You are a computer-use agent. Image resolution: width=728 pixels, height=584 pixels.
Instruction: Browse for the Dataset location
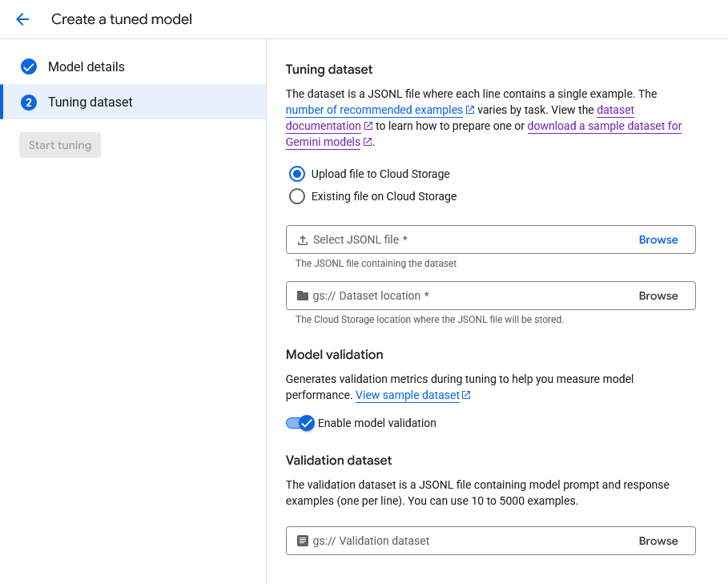pos(658,296)
